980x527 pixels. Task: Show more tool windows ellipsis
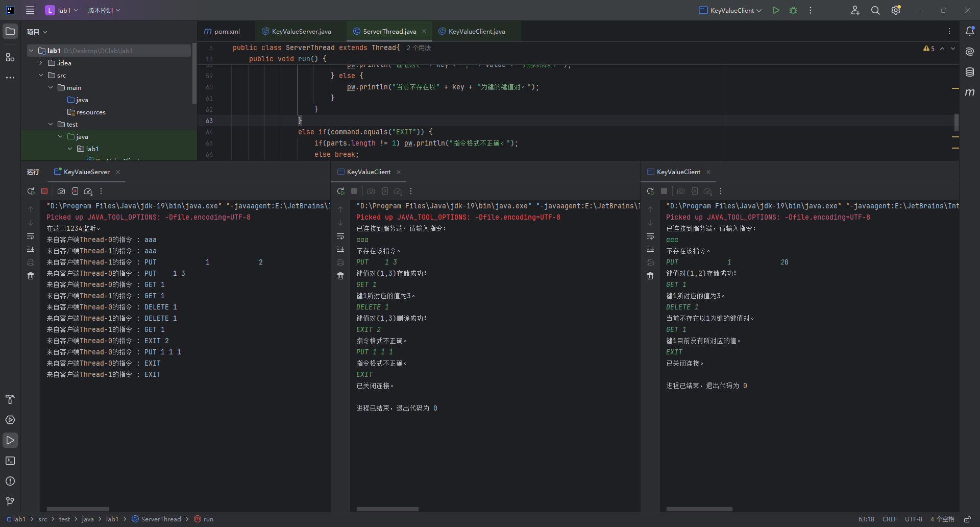(10, 78)
